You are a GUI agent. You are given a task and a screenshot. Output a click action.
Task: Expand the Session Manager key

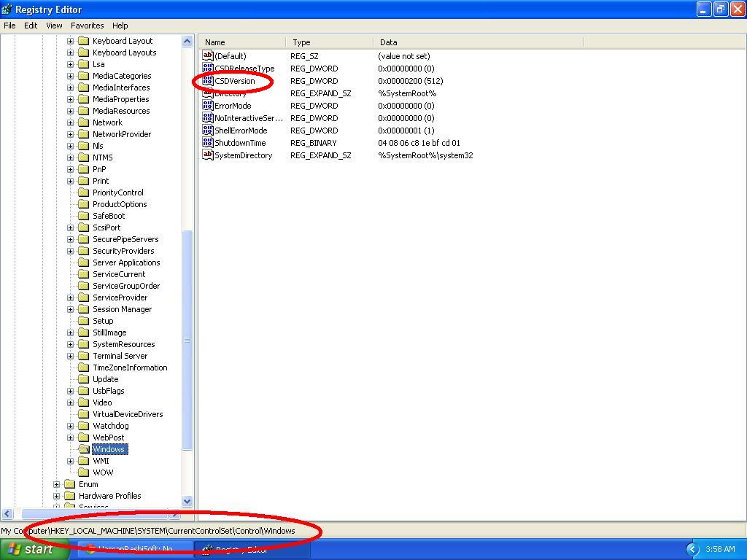pos(71,309)
